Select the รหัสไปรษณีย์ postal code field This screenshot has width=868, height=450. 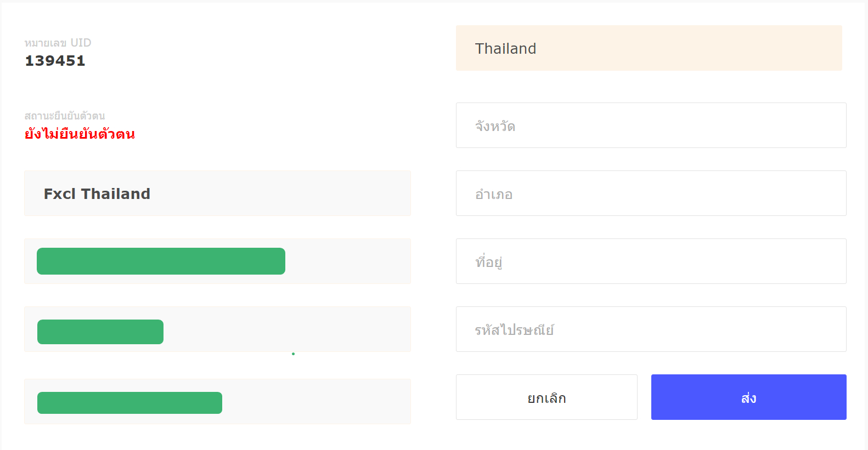(x=651, y=329)
